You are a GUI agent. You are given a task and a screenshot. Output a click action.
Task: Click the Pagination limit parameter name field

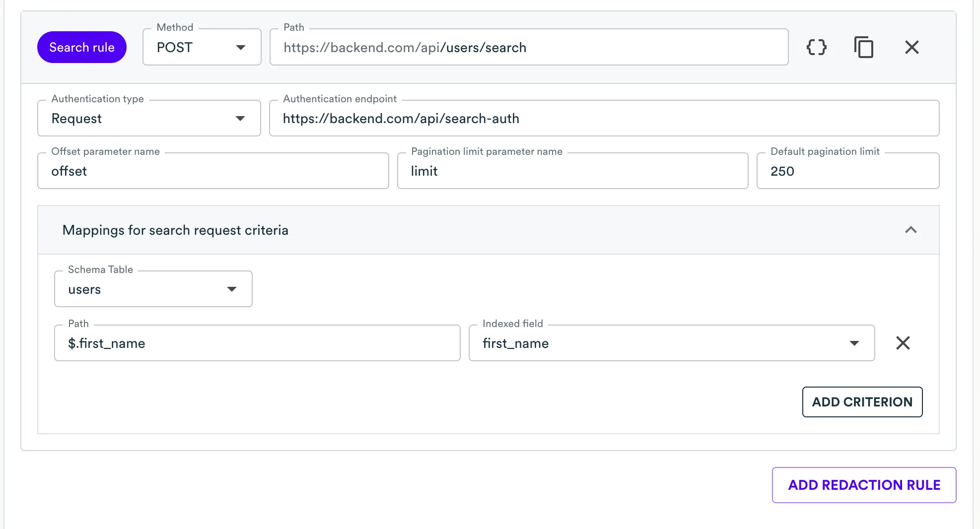click(x=572, y=171)
